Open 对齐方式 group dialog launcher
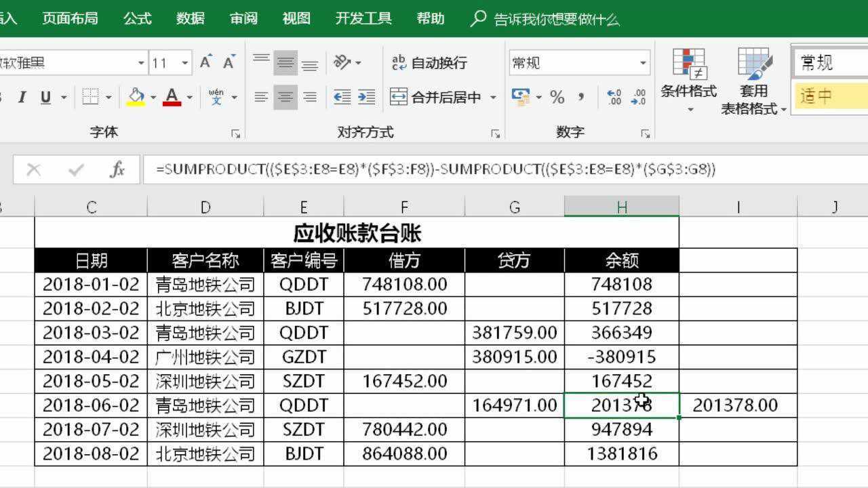The width and height of the screenshot is (868, 488). (496, 134)
